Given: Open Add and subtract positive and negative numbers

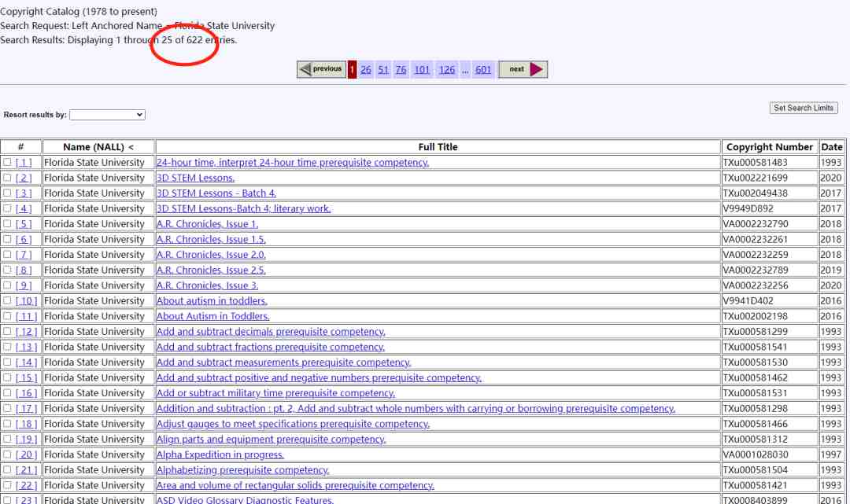Looking at the screenshot, I should click(x=319, y=378).
